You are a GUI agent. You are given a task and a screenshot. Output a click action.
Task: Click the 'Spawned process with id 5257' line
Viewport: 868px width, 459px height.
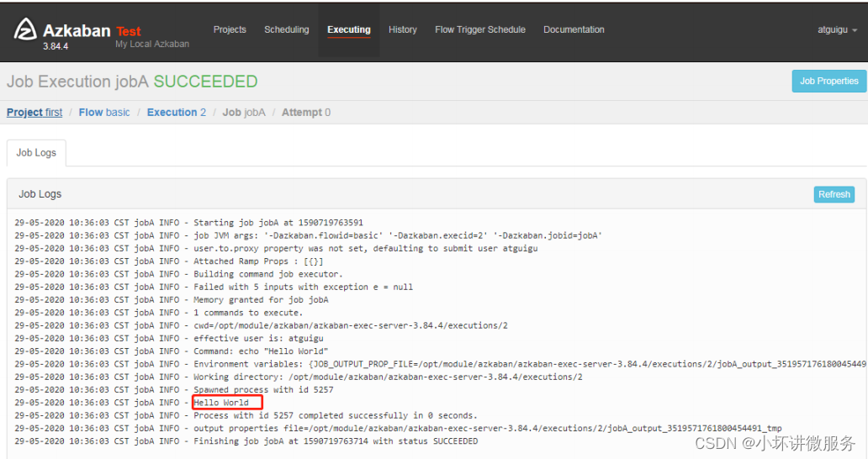pyautogui.click(x=174, y=390)
